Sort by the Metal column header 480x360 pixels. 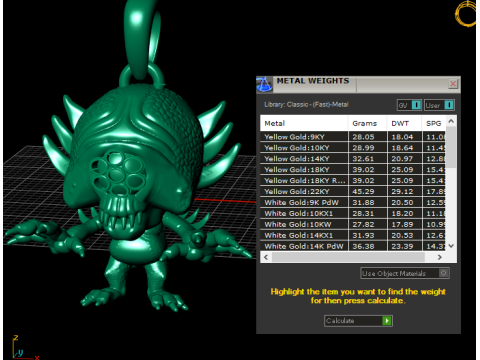click(304, 123)
